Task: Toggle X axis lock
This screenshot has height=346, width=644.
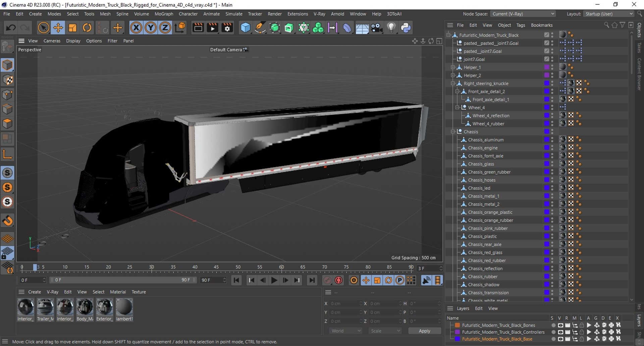Action: 136,28
